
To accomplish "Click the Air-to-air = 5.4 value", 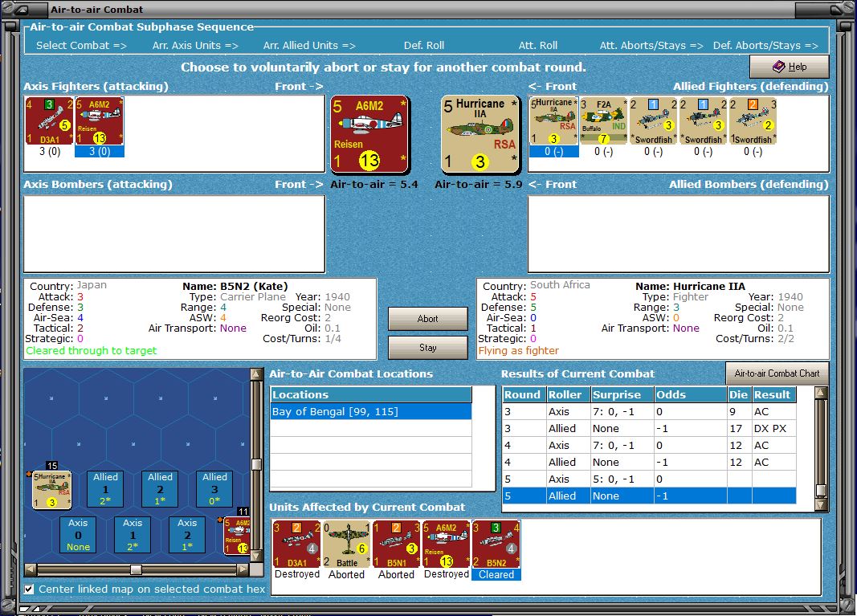I will pos(373,185).
